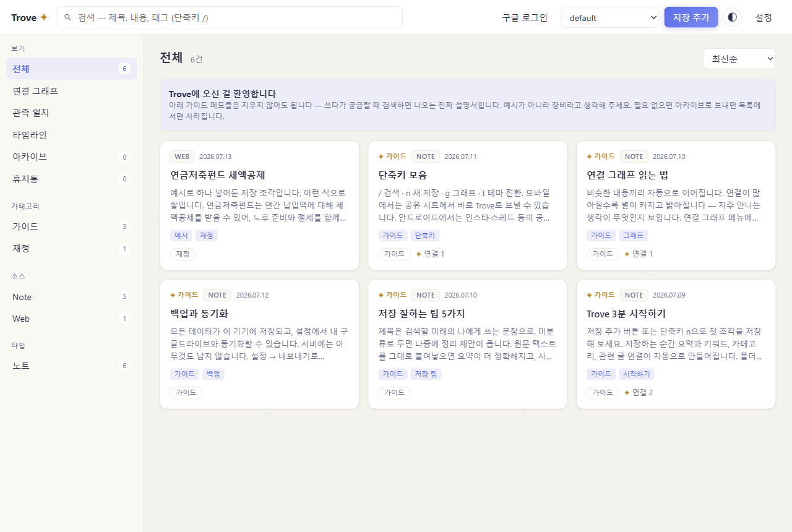Open 아카이브 view
This screenshot has width=792, height=532.
pyautogui.click(x=72, y=157)
